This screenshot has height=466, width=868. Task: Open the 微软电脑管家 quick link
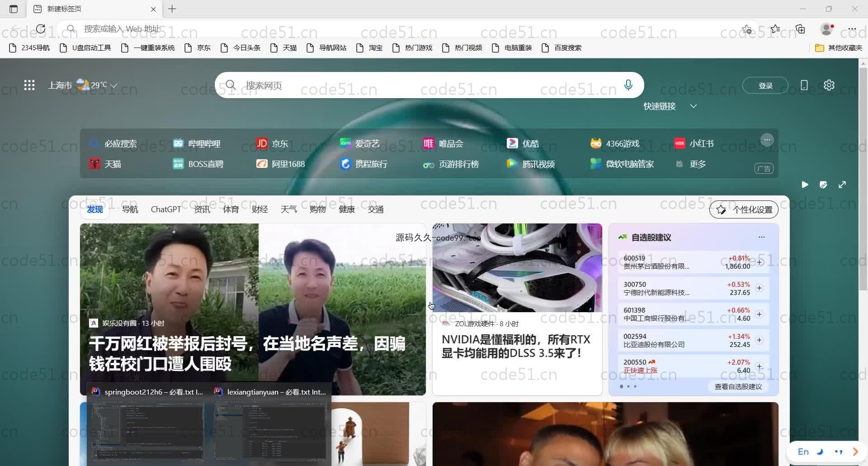click(622, 164)
